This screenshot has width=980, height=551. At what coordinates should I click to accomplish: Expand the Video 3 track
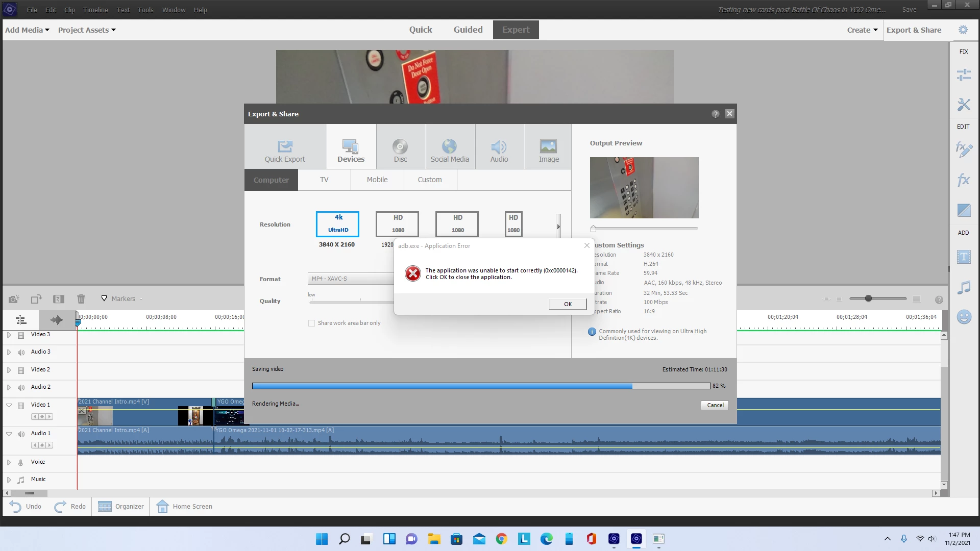(9, 335)
